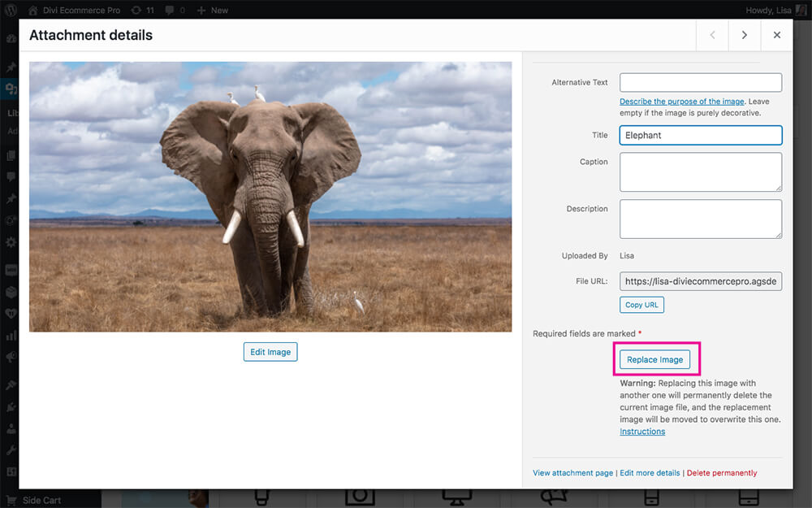Image resolution: width=812 pixels, height=508 pixels.
Task: Open Appearance from the sidebar paintbrush icon
Action: (11, 385)
